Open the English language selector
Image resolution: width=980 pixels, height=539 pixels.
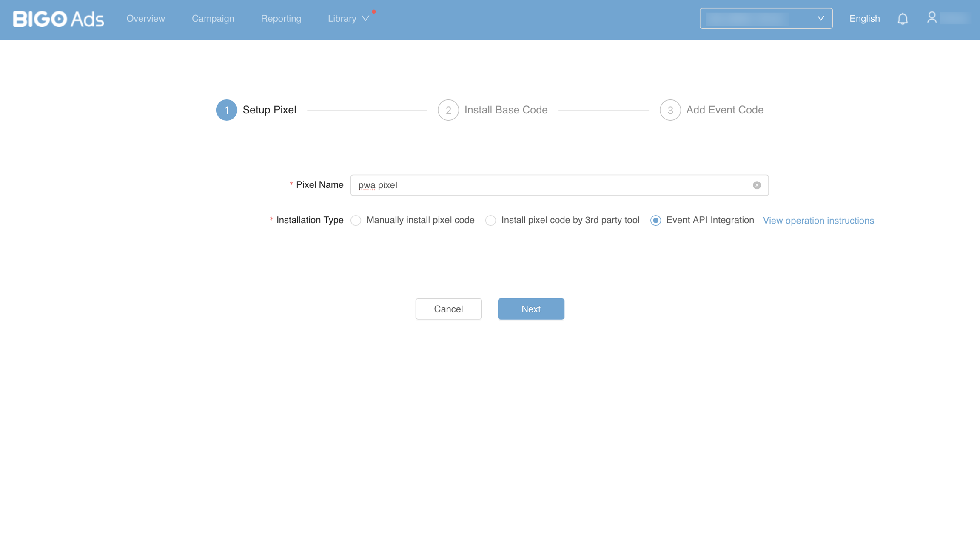pos(864,19)
